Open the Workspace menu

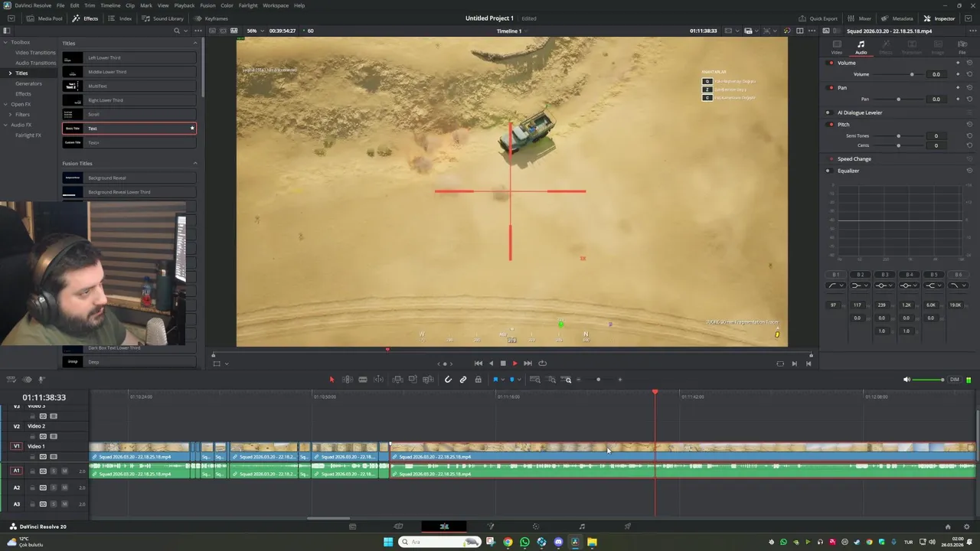coord(276,5)
